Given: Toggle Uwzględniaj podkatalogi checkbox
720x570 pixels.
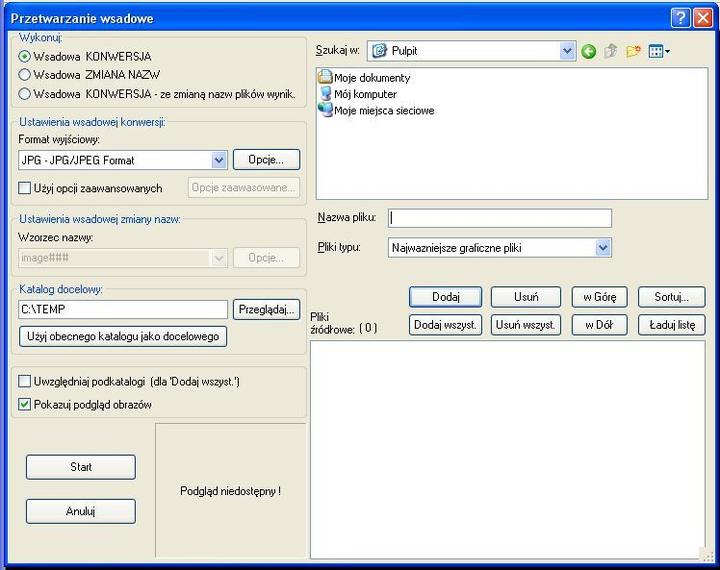Looking at the screenshot, I should click(26, 381).
